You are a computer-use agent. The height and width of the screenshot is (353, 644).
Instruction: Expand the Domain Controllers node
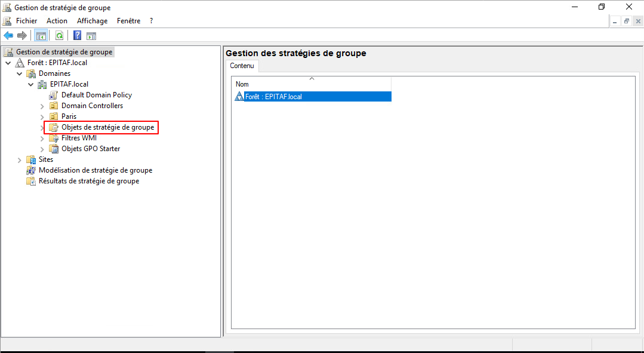pyautogui.click(x=42, y=106)
